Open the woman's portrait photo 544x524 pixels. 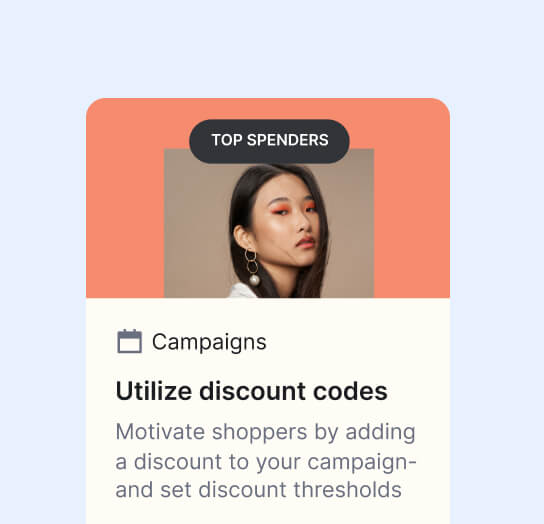(x=269, y=223)
